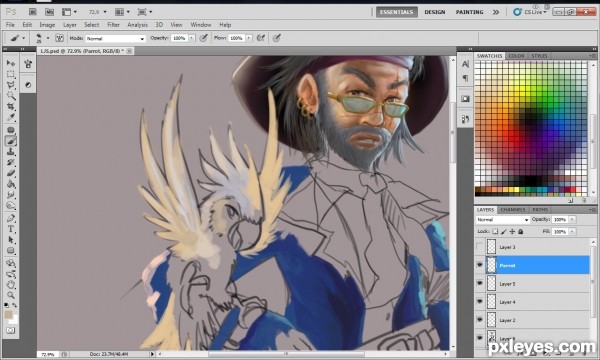The image size is (600, 360).
Task: Open the brush Mode dropdown in options bar
Action: (116, 38)
